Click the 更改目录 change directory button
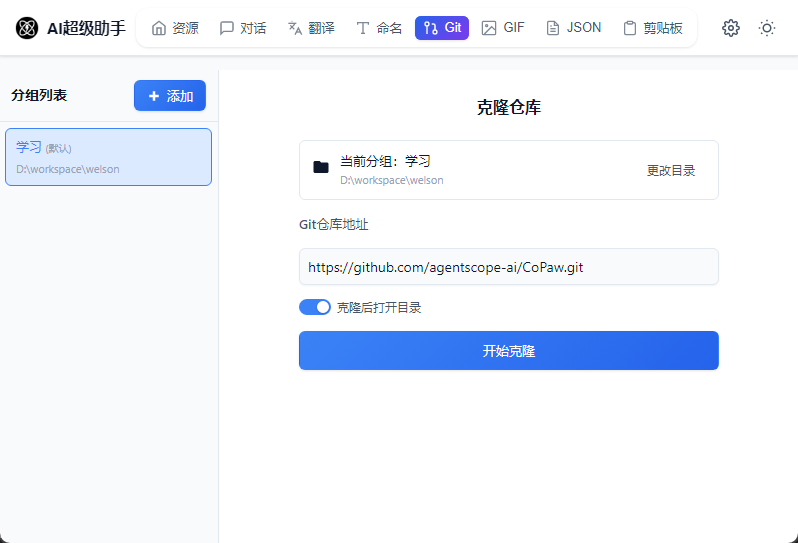The image size is (798, 543). click(x=670, y=170)
